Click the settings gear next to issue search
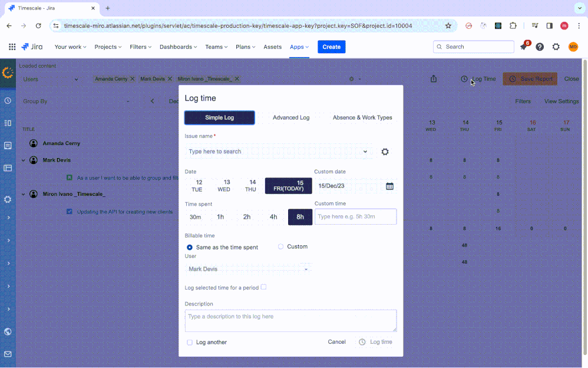This screenshot has height=368, width=588. coord(385,152)
